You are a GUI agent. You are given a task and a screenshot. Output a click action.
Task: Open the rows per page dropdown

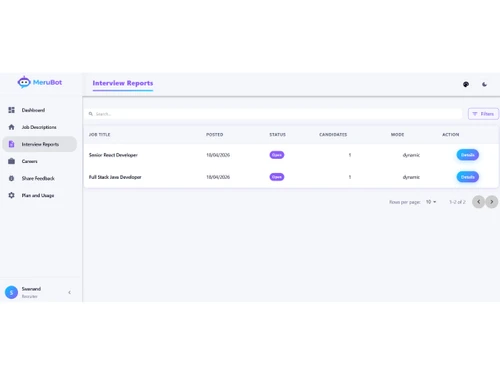[431, 202]
